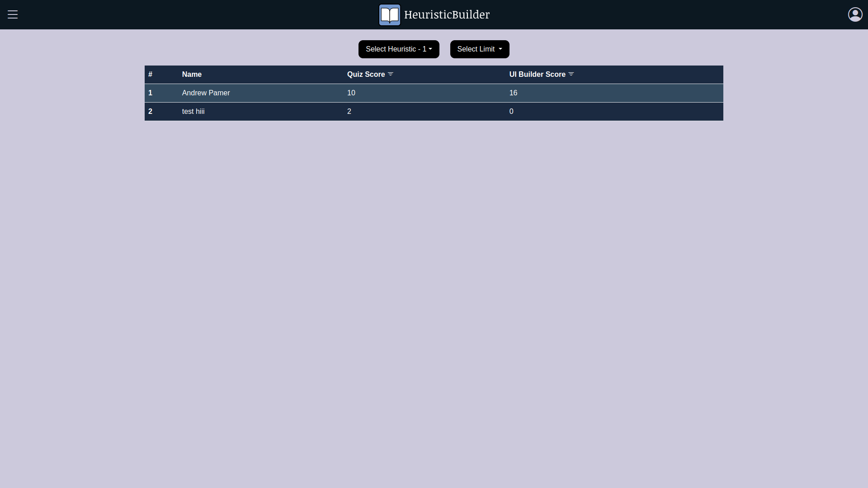Click the Quiz Score column header text

366,75
